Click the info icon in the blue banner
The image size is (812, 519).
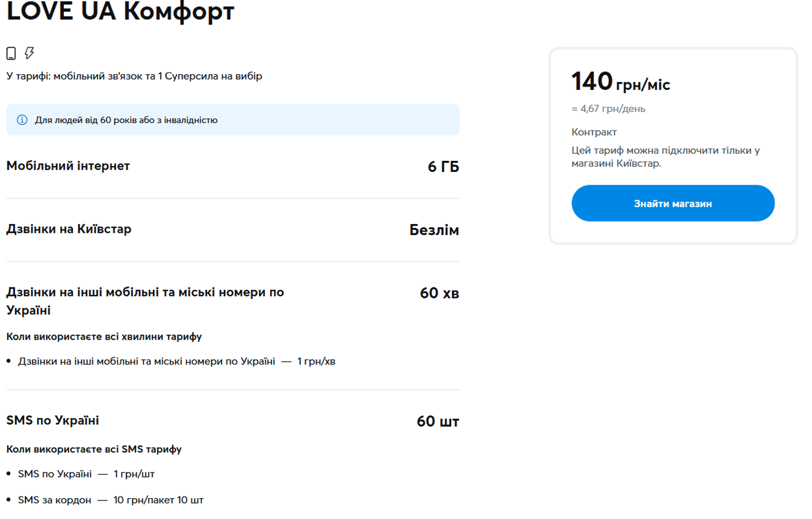click(22, 120)
